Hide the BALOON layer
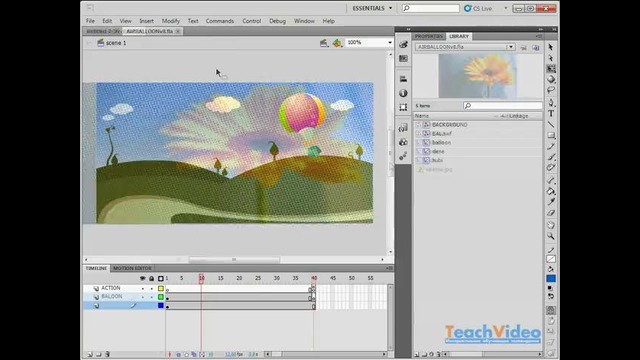The height and width of the screenshot is (360, 640). pos(142,297)
